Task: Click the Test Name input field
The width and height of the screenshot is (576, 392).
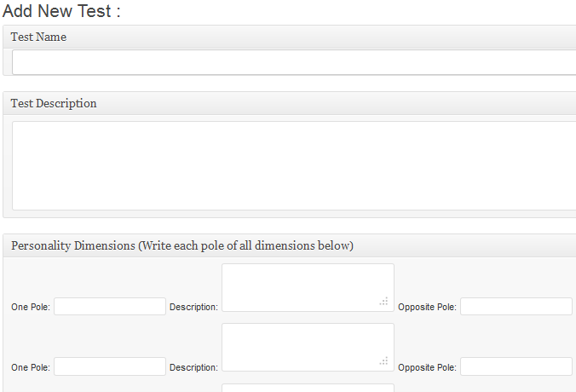Action: 294,62
